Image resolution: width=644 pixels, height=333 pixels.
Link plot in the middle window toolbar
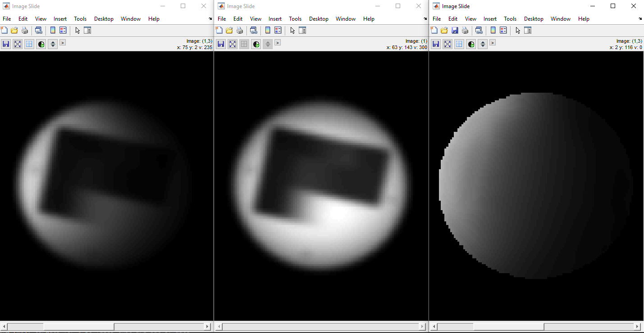(254, 30)
